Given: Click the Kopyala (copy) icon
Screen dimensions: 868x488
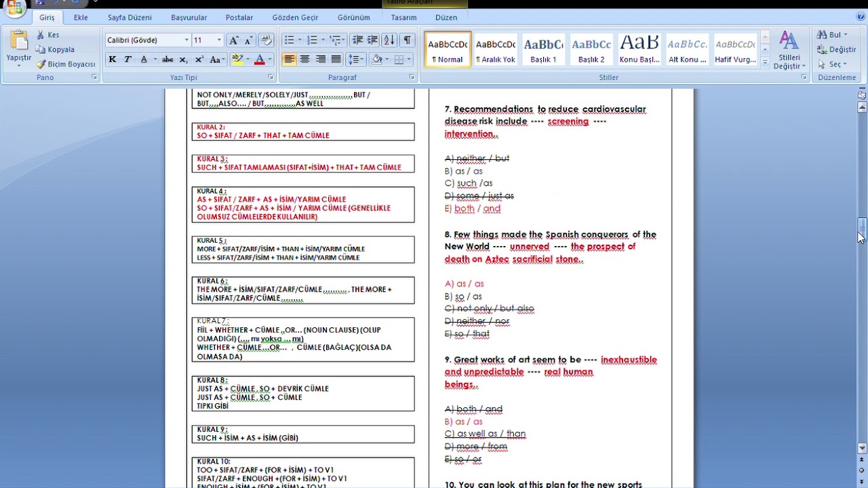Looking at the screenshot, I should coord(41,49).
